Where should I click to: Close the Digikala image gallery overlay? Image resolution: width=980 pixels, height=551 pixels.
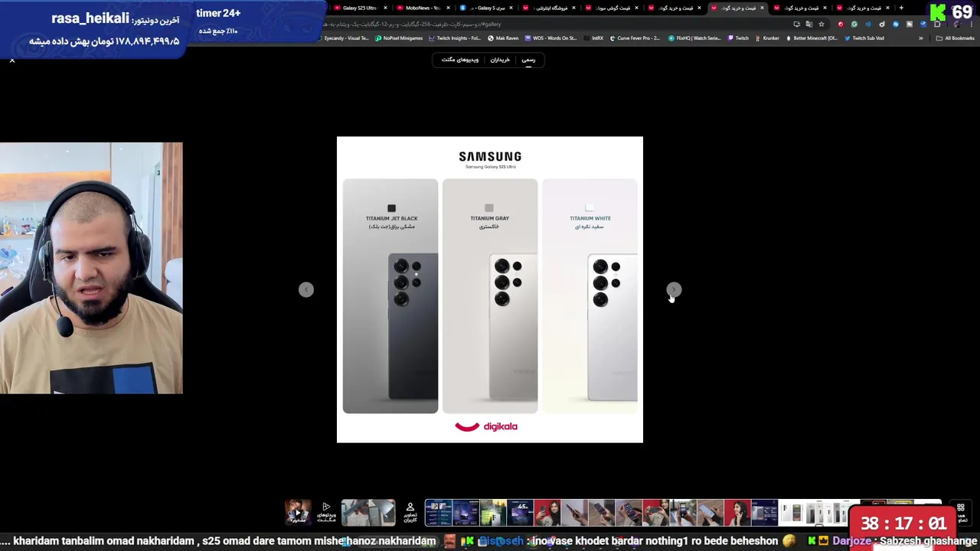coord(12,60)
